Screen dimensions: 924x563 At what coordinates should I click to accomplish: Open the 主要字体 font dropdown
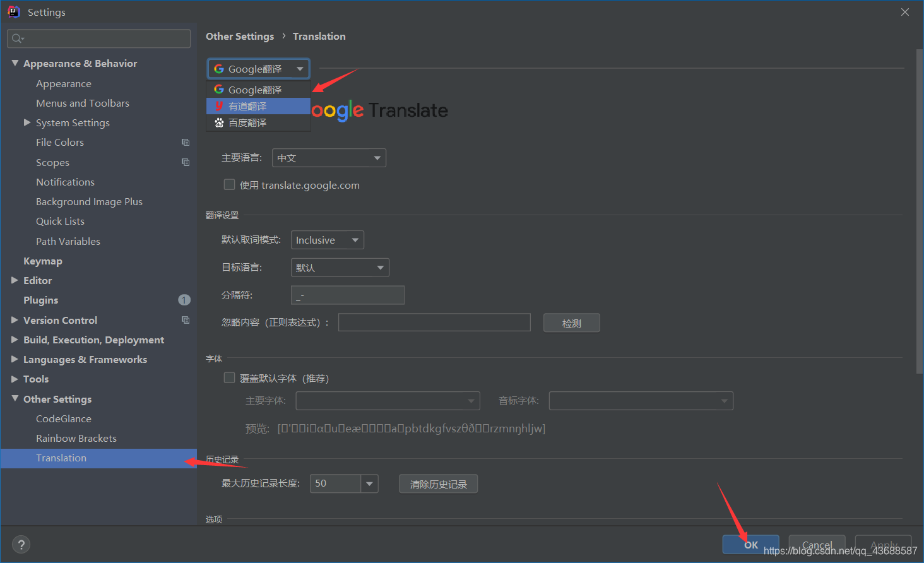pyautogui.click(x=388, y=401)
